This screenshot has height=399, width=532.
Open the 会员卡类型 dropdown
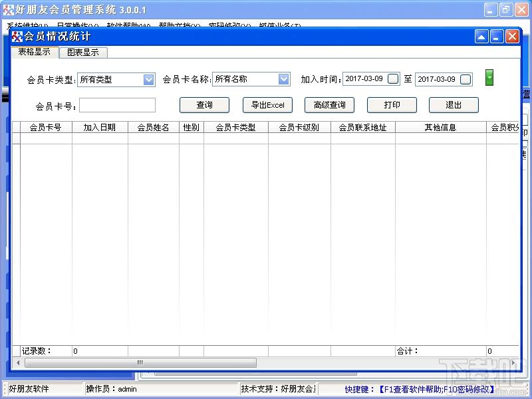click(x=148, y=80)
